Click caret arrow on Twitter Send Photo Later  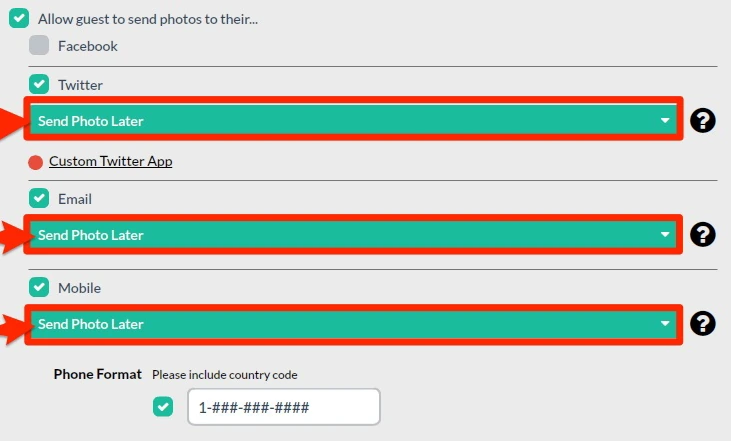665,121
